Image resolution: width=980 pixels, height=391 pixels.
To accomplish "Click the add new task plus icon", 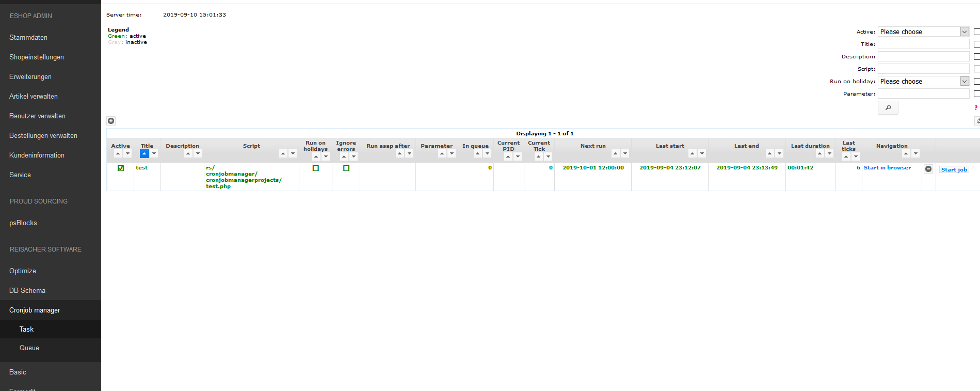I will [111, 121].
